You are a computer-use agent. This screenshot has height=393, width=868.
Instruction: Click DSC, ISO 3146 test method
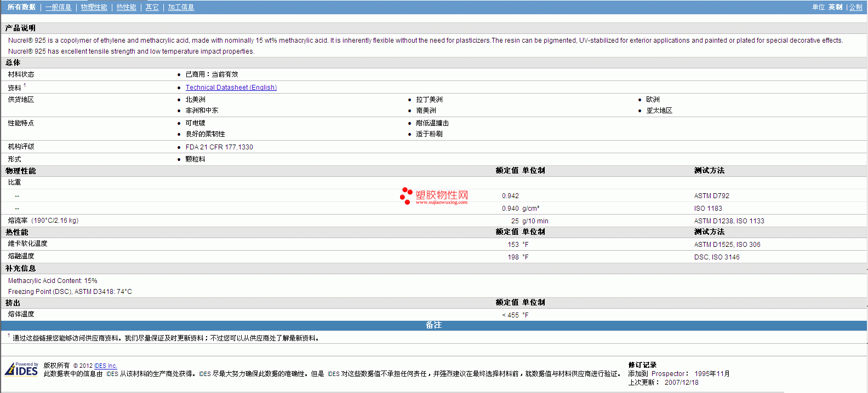(717, 257)
